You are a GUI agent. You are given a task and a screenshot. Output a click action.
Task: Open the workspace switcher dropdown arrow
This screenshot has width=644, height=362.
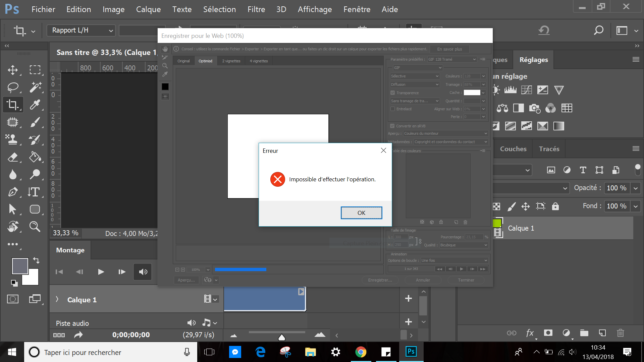click(x=636, y=31)
